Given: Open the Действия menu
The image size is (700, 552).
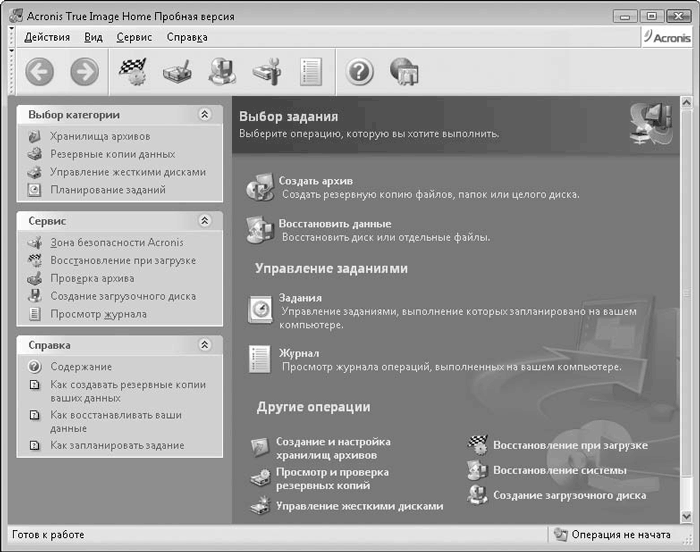Looking at the screenshot, I should [47, 37].
